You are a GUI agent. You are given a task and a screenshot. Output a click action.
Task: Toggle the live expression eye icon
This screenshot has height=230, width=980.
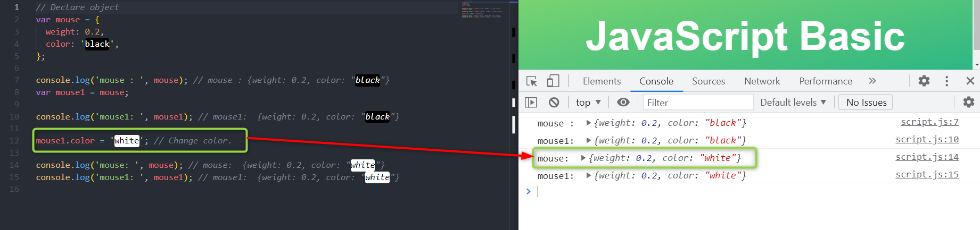pyautogui.click(x=623, y=102)
